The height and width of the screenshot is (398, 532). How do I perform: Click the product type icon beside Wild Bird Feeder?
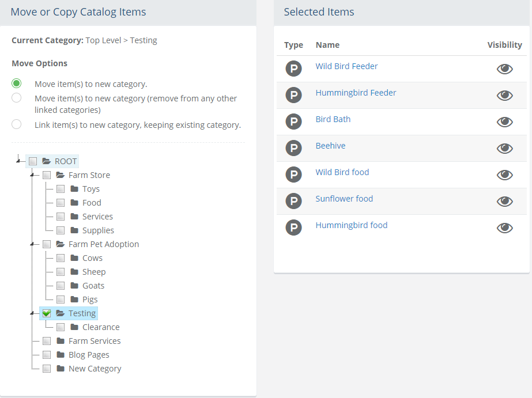pyautogui.click(x=294, y=69)
